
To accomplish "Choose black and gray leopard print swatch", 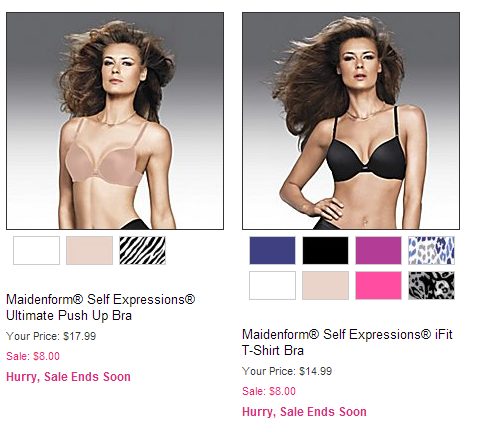I will 431,285.
